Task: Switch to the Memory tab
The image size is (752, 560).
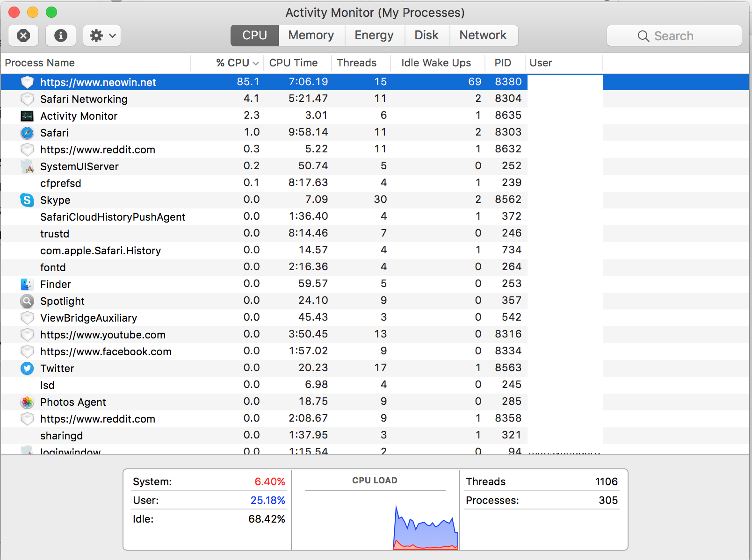Action: tap(311, 36)
